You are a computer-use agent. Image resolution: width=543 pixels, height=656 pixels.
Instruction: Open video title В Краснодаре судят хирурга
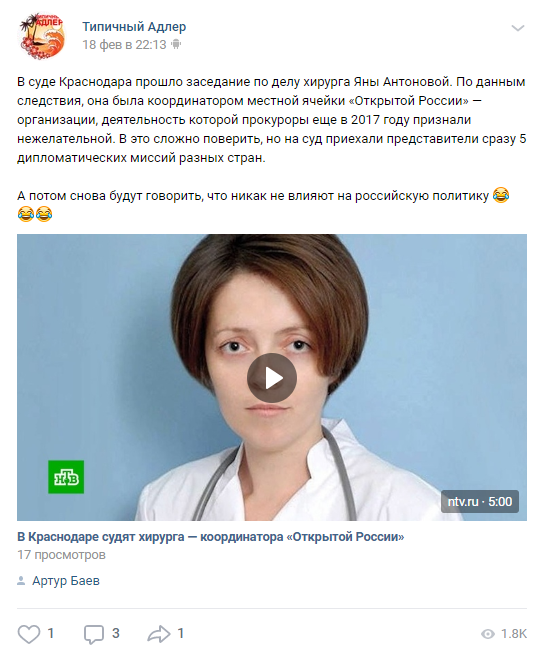210,537
